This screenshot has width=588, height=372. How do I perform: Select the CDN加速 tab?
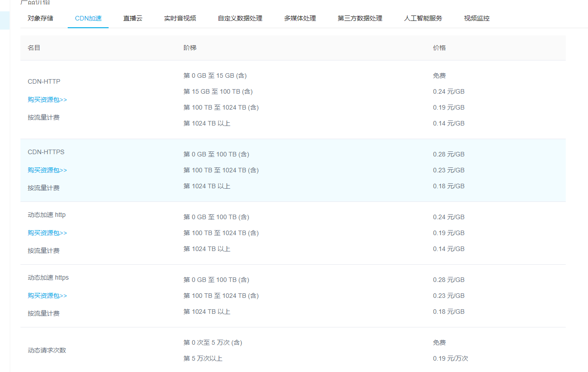[88, 18]
